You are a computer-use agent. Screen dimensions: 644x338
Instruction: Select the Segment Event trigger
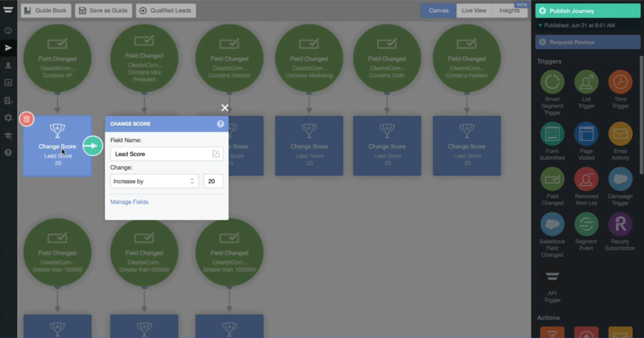coord(586,224)
